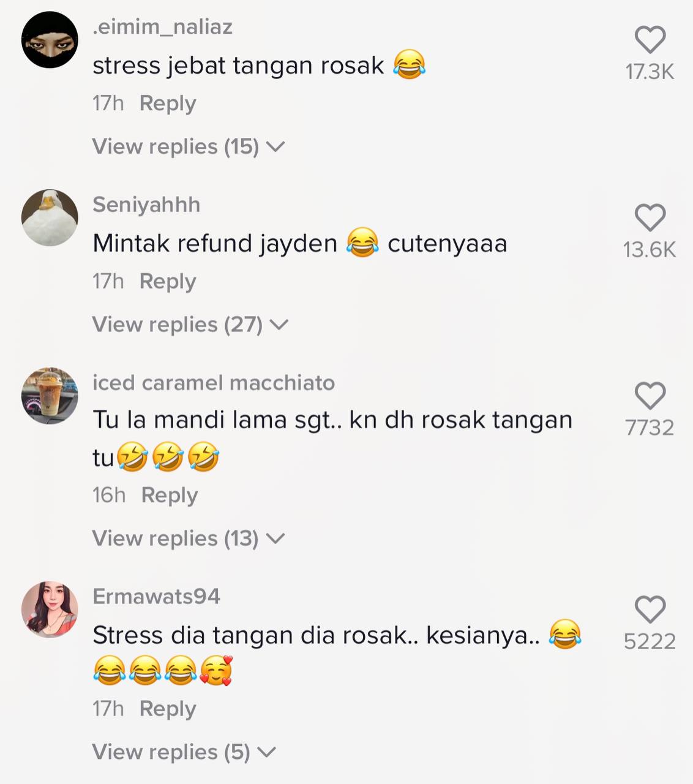Tap the heart beside Ermawats94's comment
This screenshot has height=784, width=693.
tap(650, 609)
